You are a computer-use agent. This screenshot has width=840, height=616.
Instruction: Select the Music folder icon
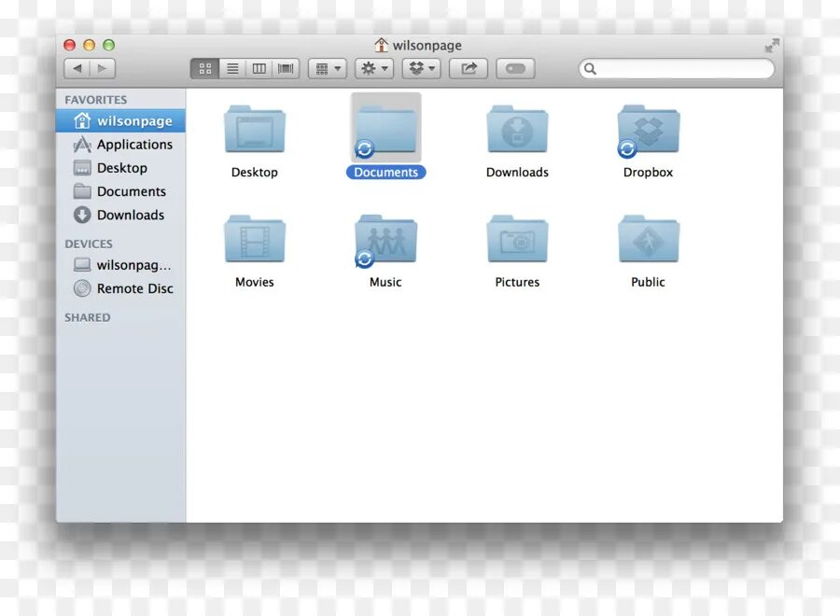click(x=385, y=240)
